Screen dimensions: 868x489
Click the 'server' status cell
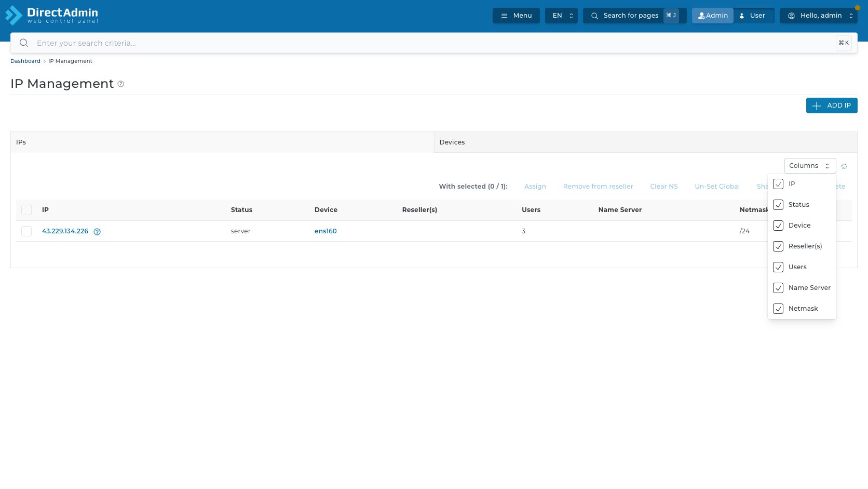pos(241,231)
